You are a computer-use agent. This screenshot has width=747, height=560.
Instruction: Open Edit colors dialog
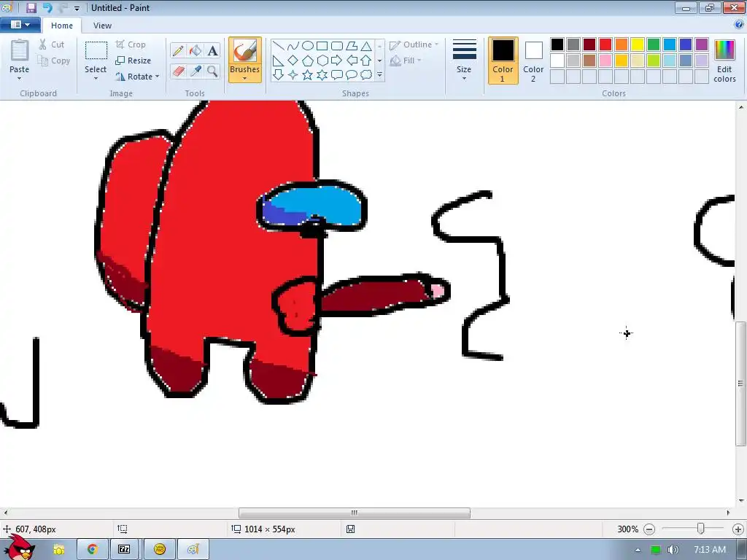[724, 61]
